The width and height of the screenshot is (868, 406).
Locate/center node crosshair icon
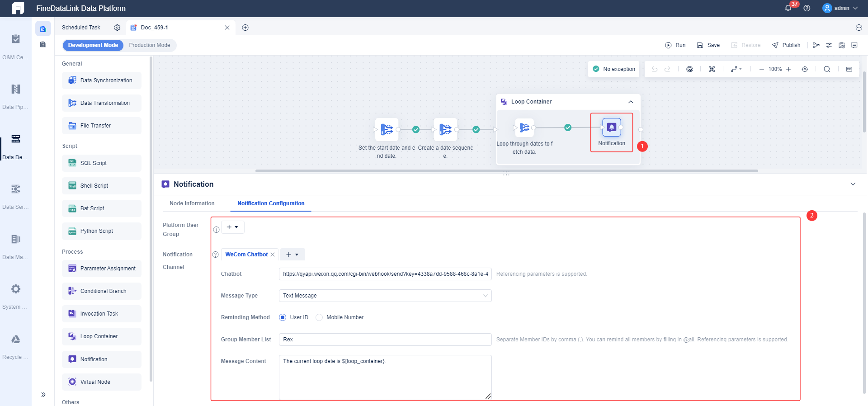click(805, 69)
